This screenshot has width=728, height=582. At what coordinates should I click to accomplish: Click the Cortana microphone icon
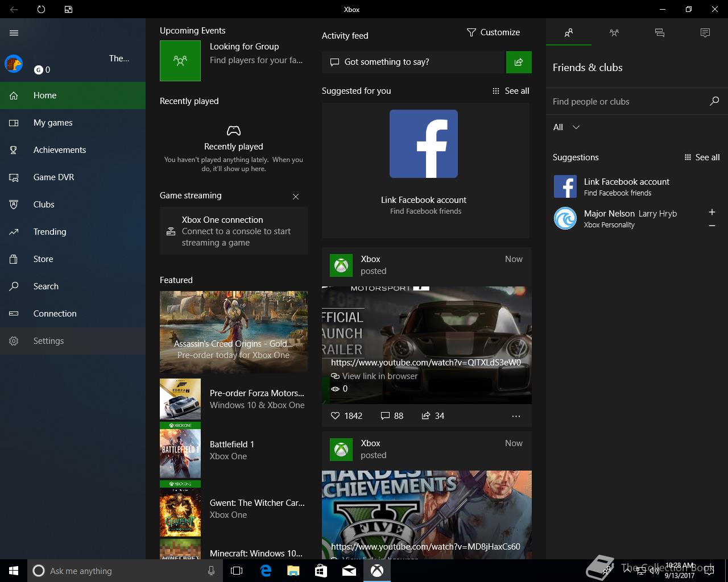pyautogui.click(x=211, y=571)
